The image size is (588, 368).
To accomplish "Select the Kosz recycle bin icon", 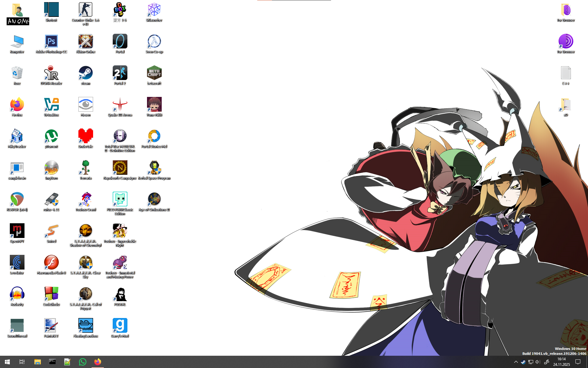I will (x=17, y=73).
